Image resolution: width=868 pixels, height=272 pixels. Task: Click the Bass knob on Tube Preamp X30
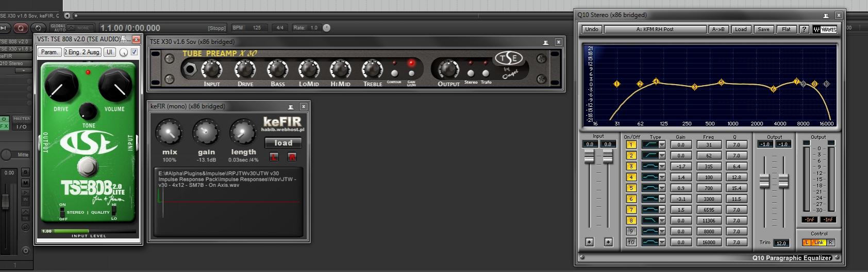277,69
